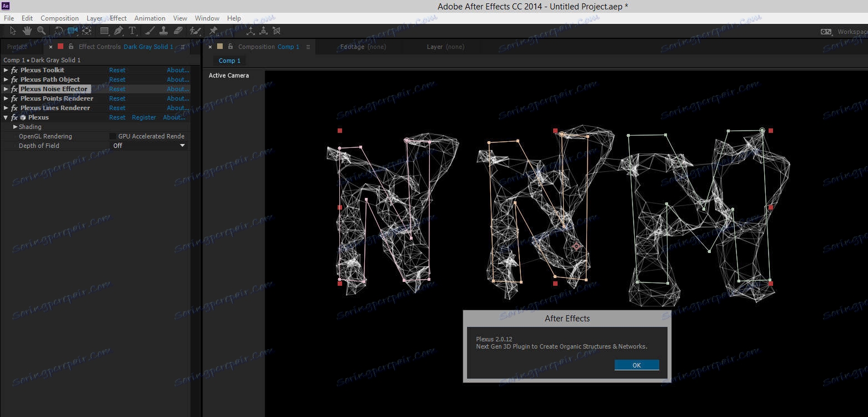This screenshot has width=868, height=417.
Task: Expand Plexus Lines Renderer properties
Action: (6, 108)
